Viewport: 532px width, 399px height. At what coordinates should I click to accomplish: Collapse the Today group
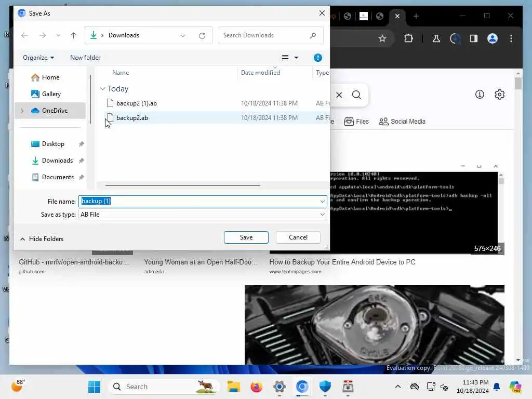coord(102,89)
